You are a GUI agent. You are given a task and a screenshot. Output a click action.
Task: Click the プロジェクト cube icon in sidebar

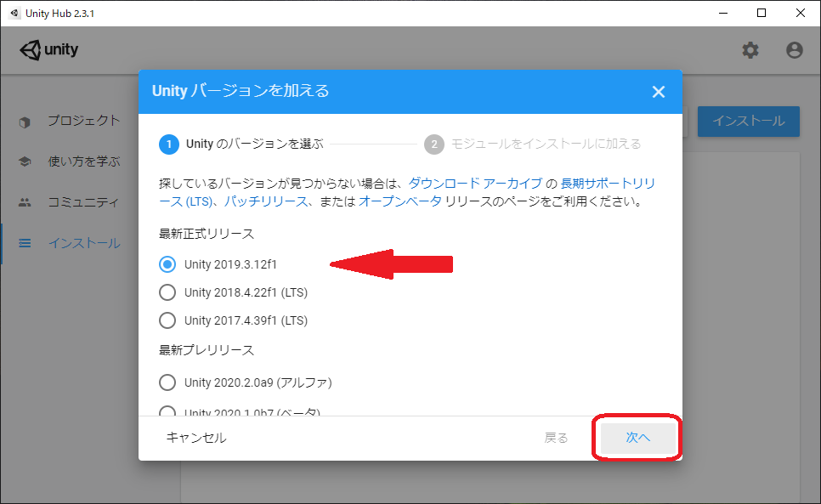coord(25,122)
